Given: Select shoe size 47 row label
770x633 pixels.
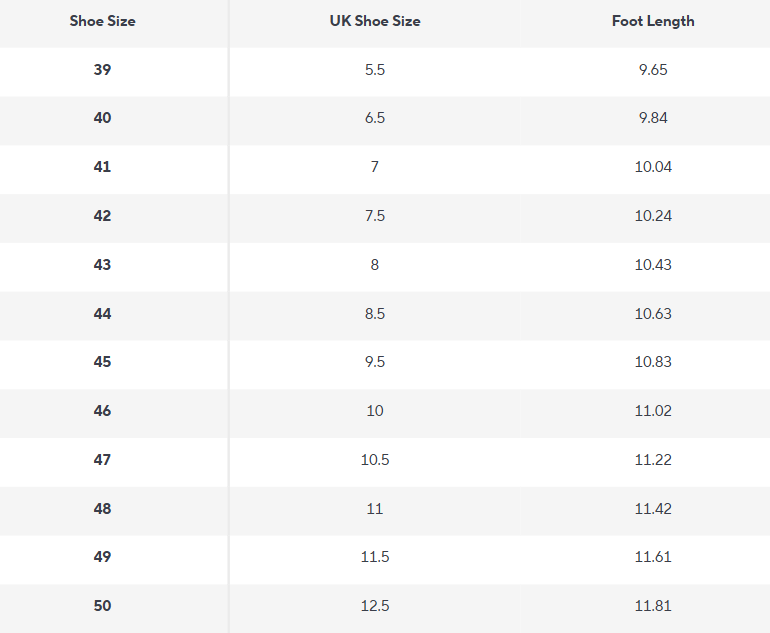Looking at the screenshot, I should 102,460.
